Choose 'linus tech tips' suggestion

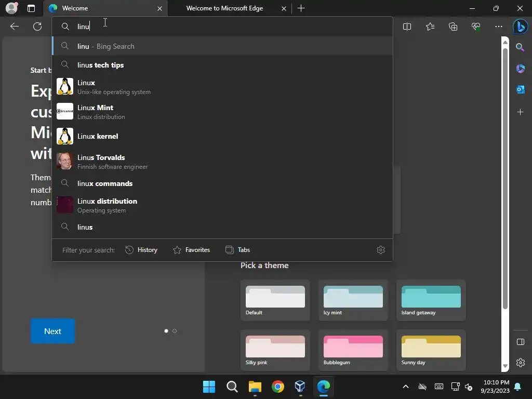coord(222,65)
